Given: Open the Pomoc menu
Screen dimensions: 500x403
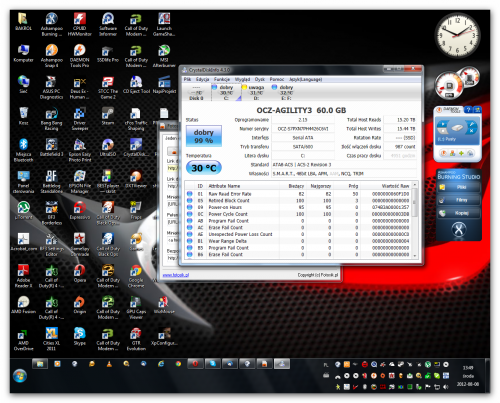Looking at the screenshot, I should [x=277, y=79].
